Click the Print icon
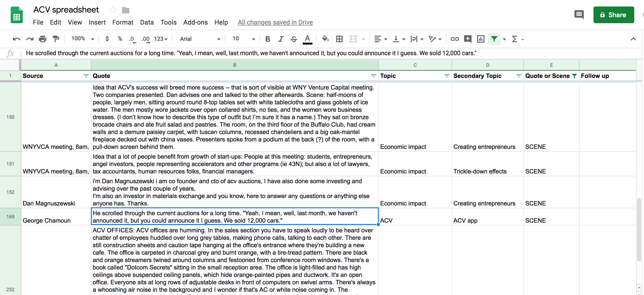 coord(43,39)
